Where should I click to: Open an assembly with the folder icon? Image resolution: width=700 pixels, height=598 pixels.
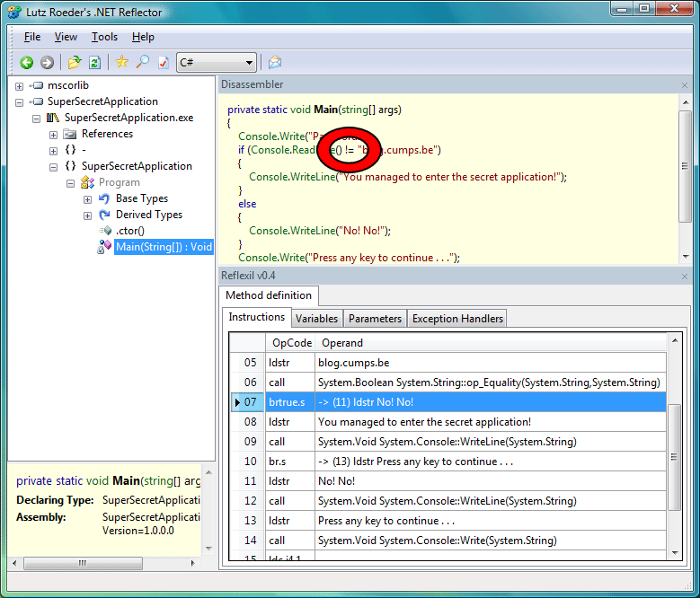pyautogui.click(x=75, y=63)
